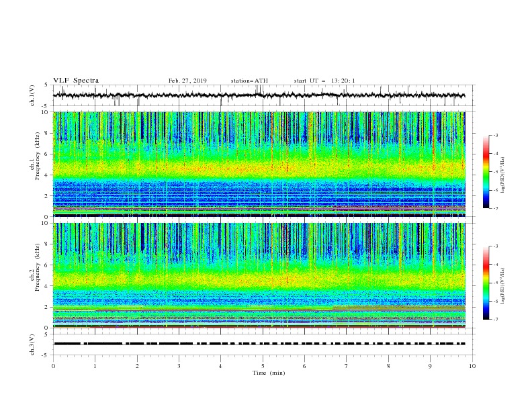Click the ch.1 color bar beside the top spectrogram

[486, 172]
